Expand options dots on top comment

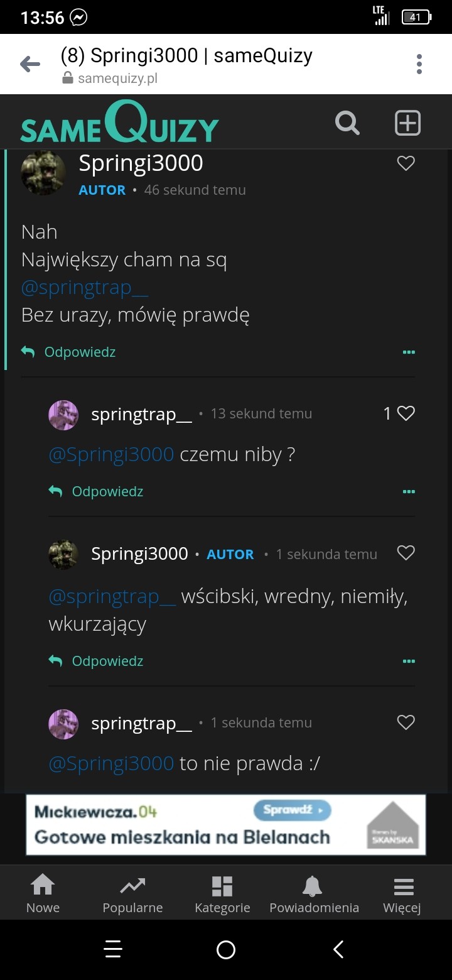pyautogui.click(x=409, y=352)
